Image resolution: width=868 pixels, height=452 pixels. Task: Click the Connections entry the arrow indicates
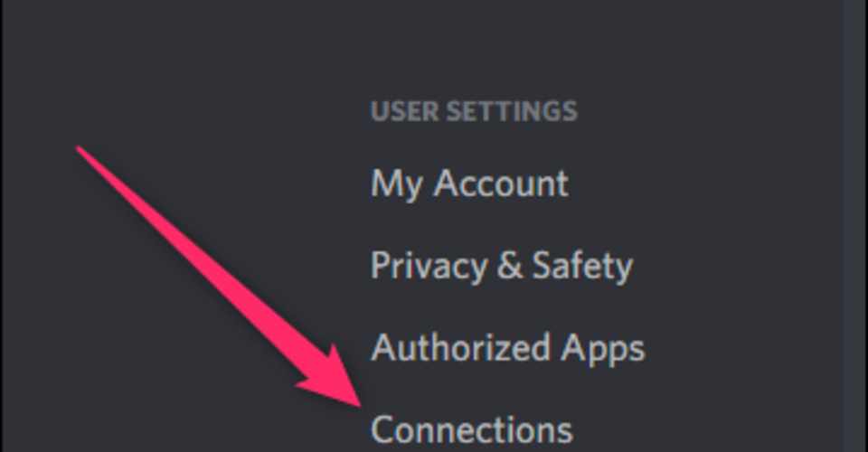click(472, 430)
